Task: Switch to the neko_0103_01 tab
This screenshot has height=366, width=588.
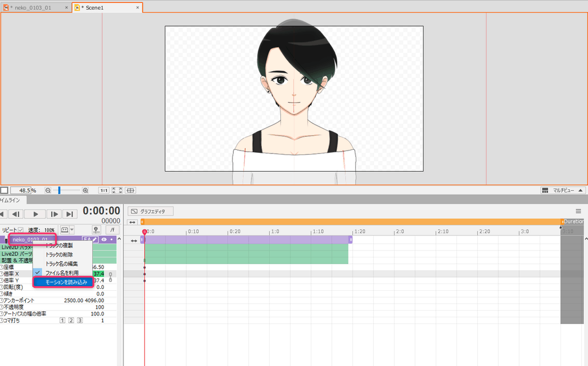Action: pos(35,7)
